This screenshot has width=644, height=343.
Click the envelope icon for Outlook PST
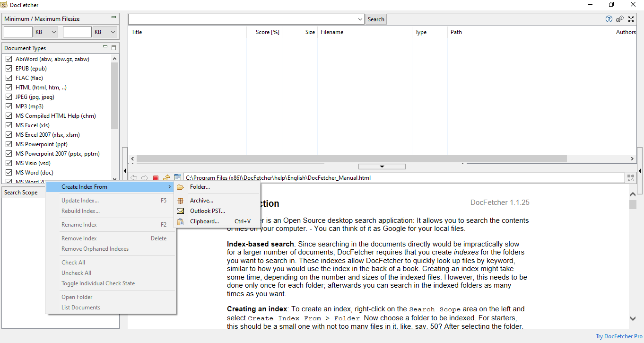180,211
